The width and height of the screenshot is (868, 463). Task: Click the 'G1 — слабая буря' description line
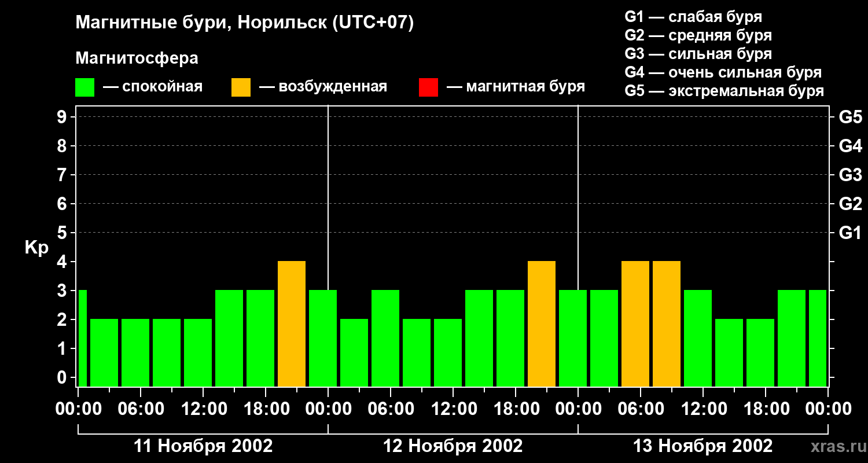(x=693, y=17)
